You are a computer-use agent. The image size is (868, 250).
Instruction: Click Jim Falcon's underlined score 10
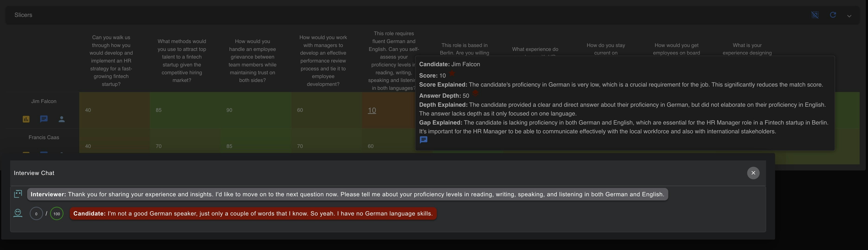pyautogui.click(x=372, y=110)
